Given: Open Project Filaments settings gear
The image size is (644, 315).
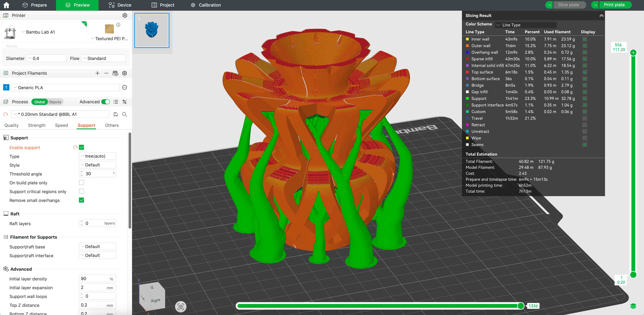Looking at the screenshot, I should click(x=125, y=73).
